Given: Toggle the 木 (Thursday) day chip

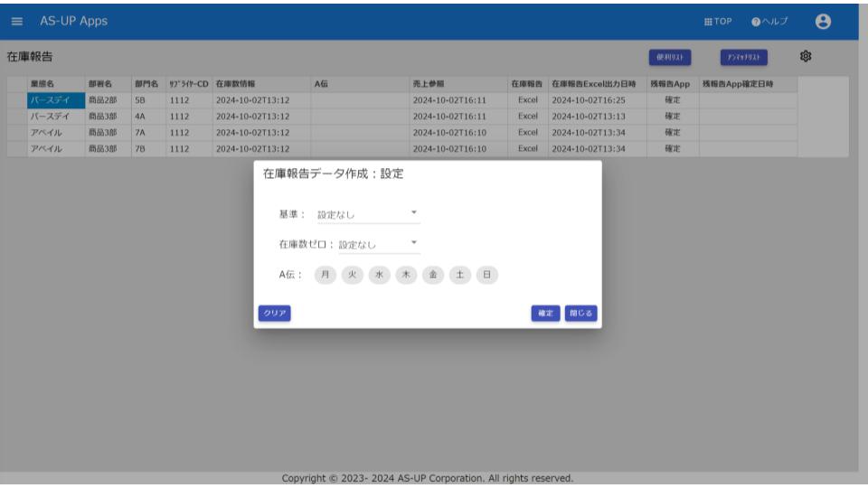Looking at the screenshot, I should (407, 276).
